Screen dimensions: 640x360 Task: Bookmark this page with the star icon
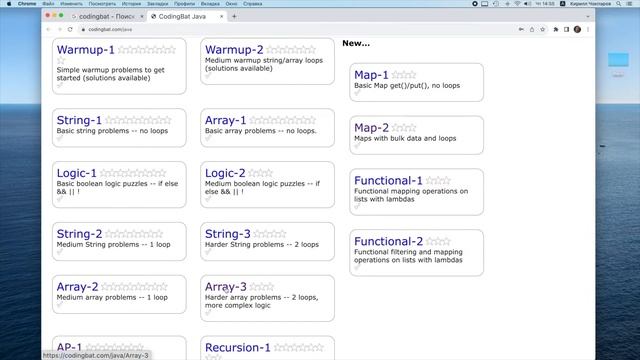click(542, 29)
